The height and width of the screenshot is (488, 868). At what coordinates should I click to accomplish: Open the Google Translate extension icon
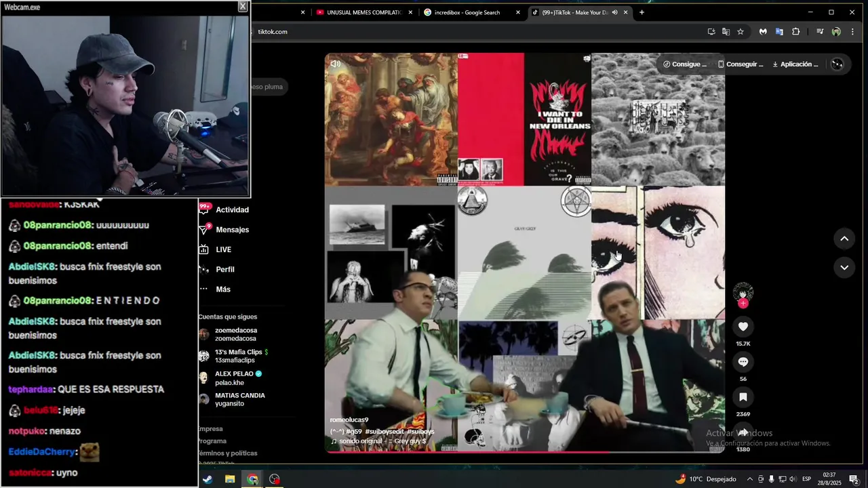coord(779,32)
